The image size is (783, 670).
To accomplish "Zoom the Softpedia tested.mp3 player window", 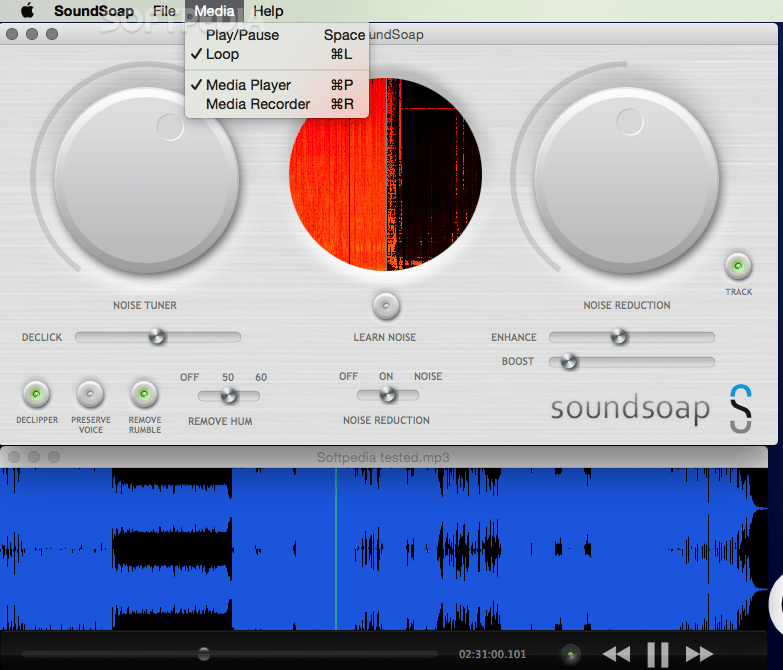I will point(54,457).
